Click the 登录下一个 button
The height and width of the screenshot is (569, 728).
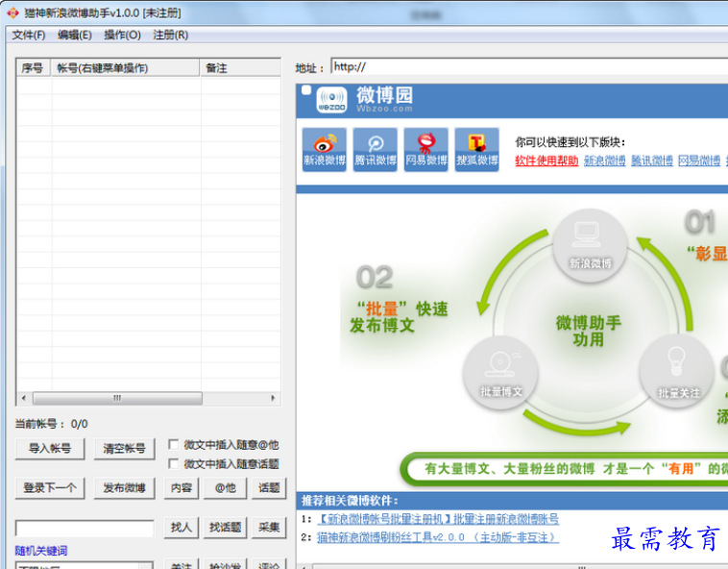[50, 488]
